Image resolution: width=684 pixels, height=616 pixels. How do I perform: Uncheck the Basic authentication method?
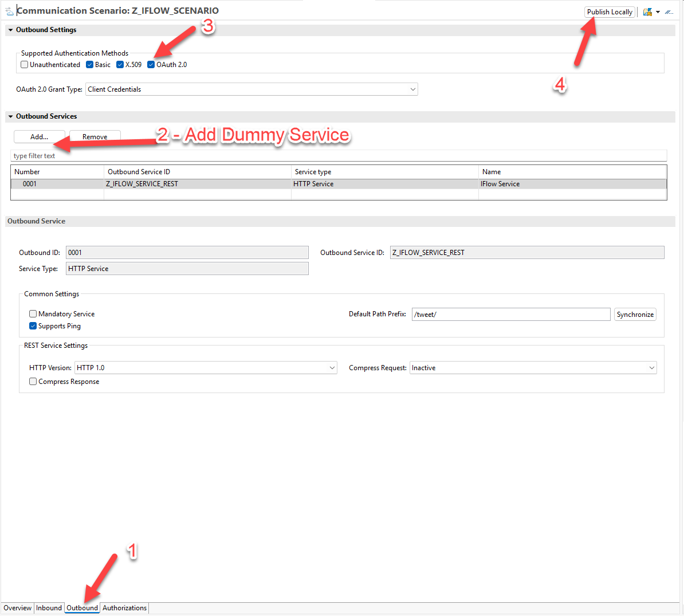tap(90, 65)
